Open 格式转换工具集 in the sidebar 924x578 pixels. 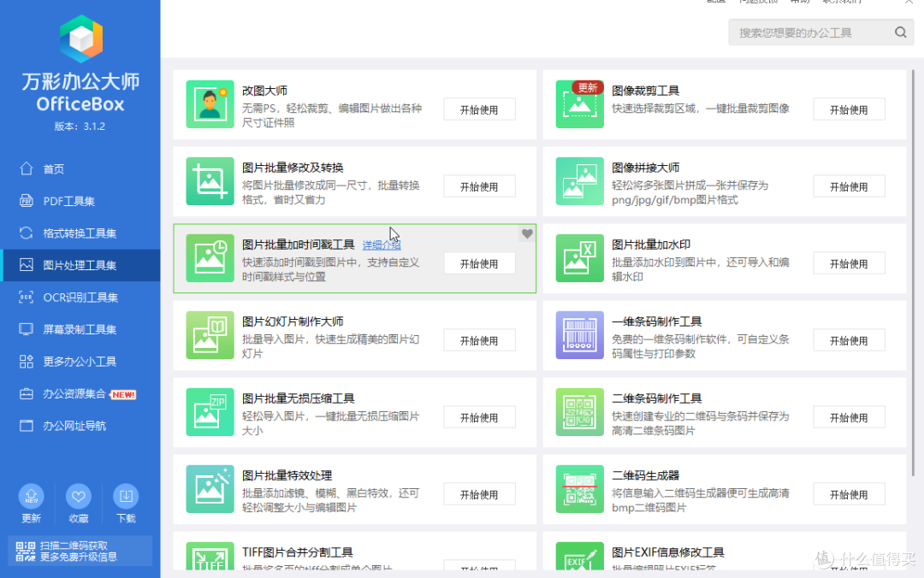(80, 233)
